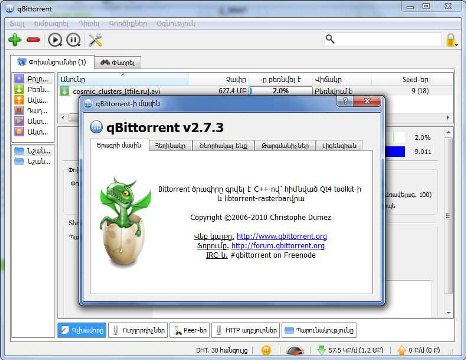Switch to the third tab, thanks, in the about dialog
Image resolution: width=466 pixels, height=360 pixels.
click(223, 146)
